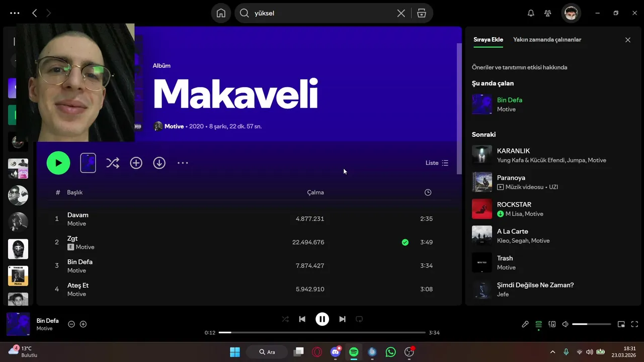Seek in the song progress bar
The width and height of the screenshot is (644, 362).
coord(322,332)
